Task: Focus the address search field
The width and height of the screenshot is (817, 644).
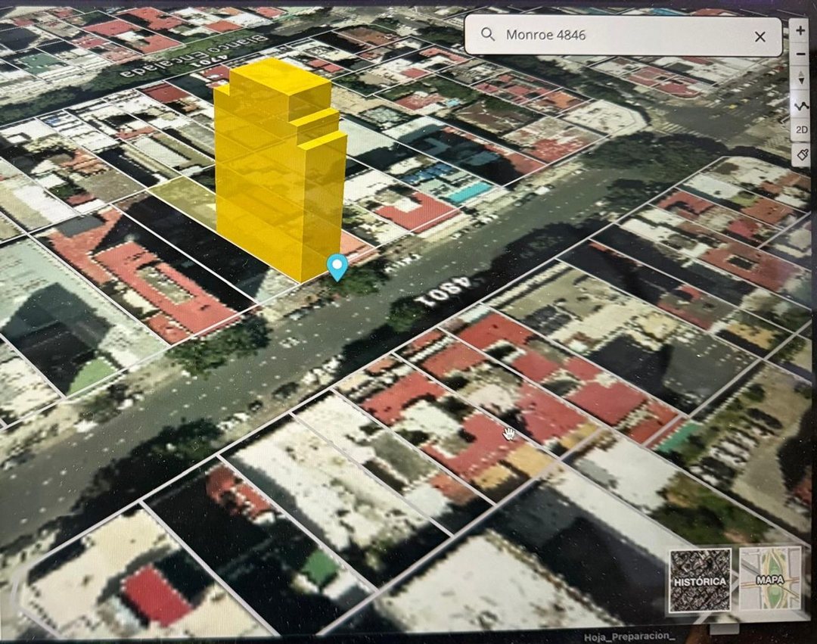Action: [623, 36]
